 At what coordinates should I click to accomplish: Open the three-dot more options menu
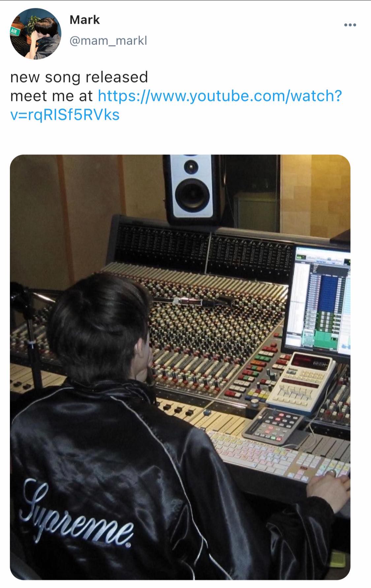pyautogui.click(x=350, y=25)
